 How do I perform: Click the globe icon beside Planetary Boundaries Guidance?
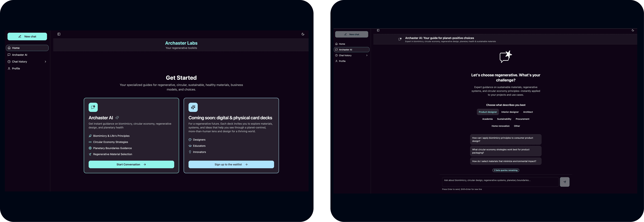pyautogui.click(x=90, y=148)
